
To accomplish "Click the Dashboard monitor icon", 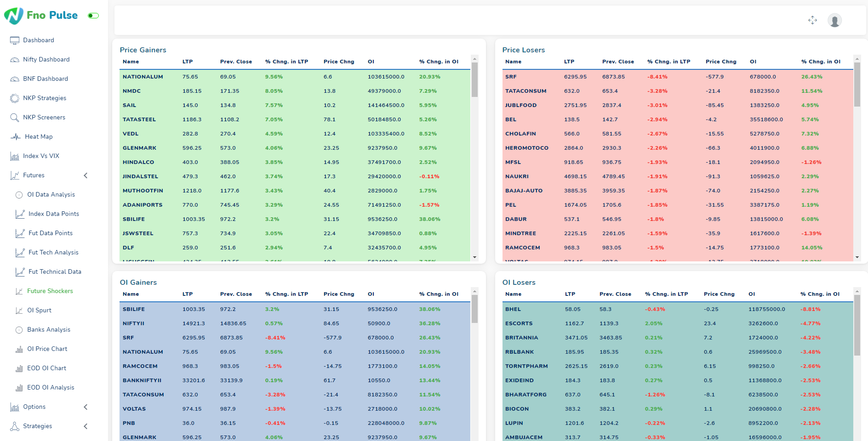I will pyautogui.click(x=15, y=40).
